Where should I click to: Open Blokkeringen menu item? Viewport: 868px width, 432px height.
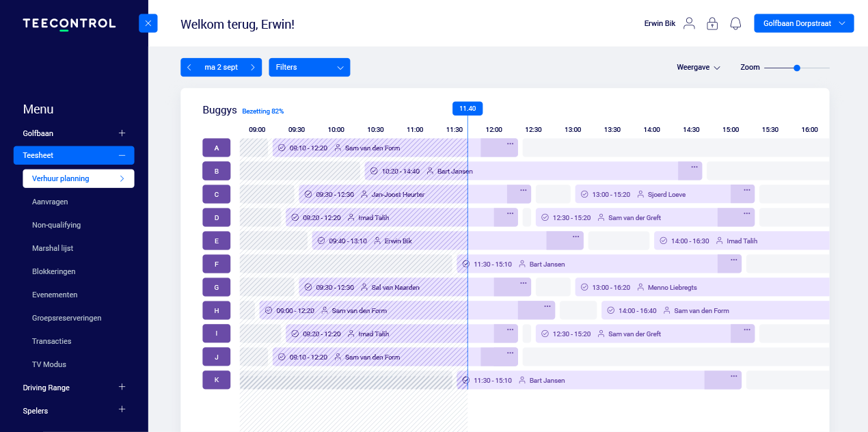pos(54,271)
